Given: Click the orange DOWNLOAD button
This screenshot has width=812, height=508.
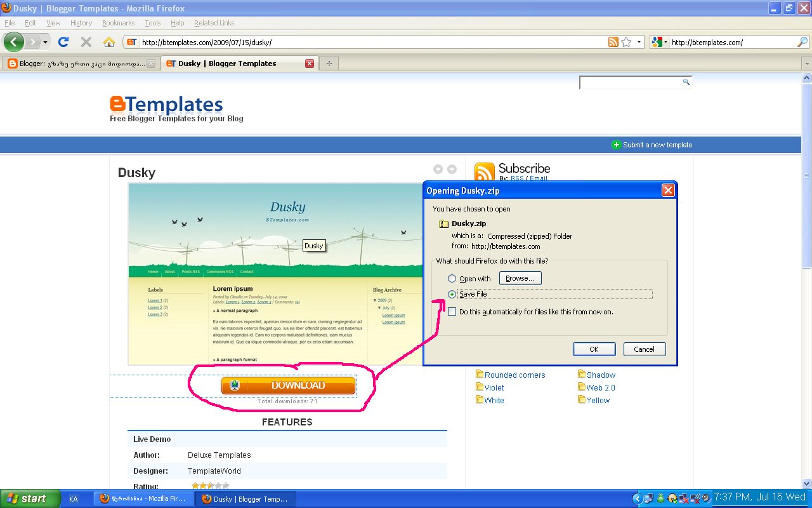Looking at the screenshot, I should (288, 385).
